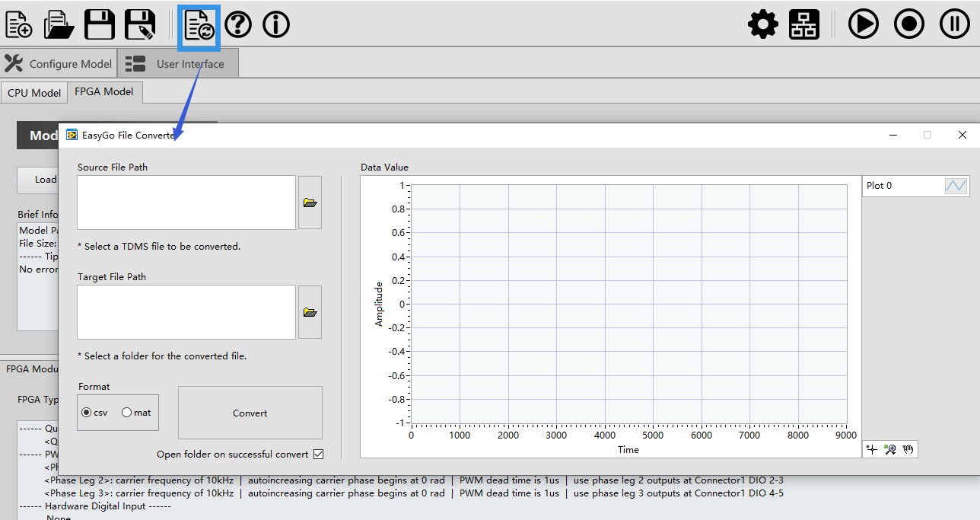Open an existing project folder
This screenshot has width=980, height=520.
coord(59,24)
